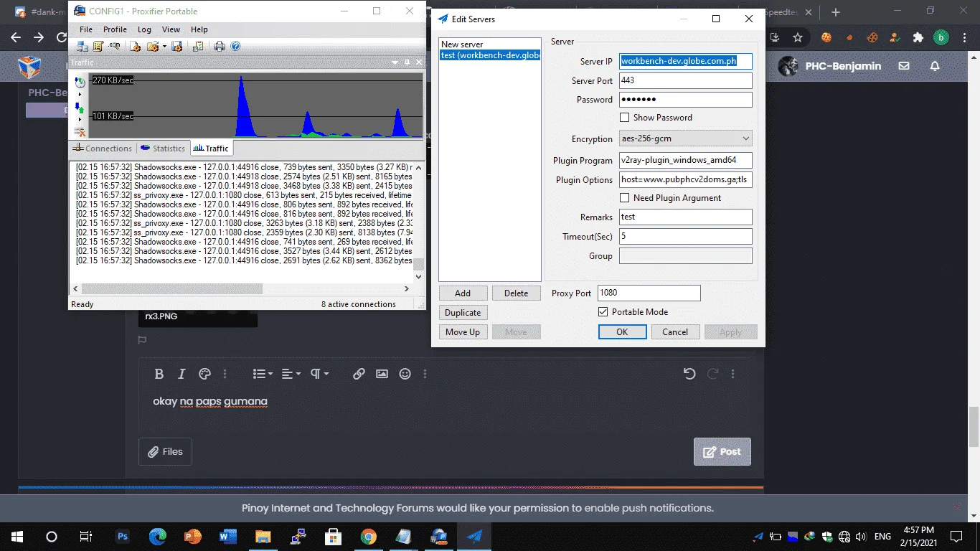Open the View menu in Proxifier
The image size is (980, 551).
[x=171, y=29]
